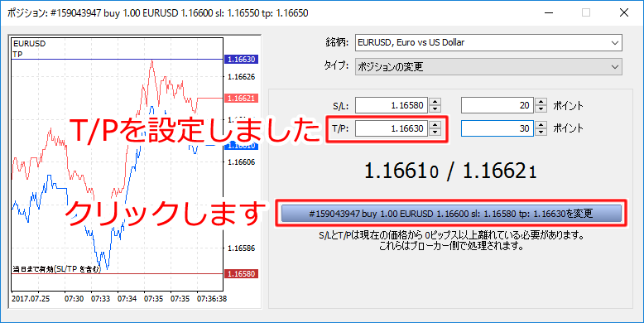Click the bid/ask quote 1.16610 / 1.16621
The image size is (644, 323).
coord(450,171)
